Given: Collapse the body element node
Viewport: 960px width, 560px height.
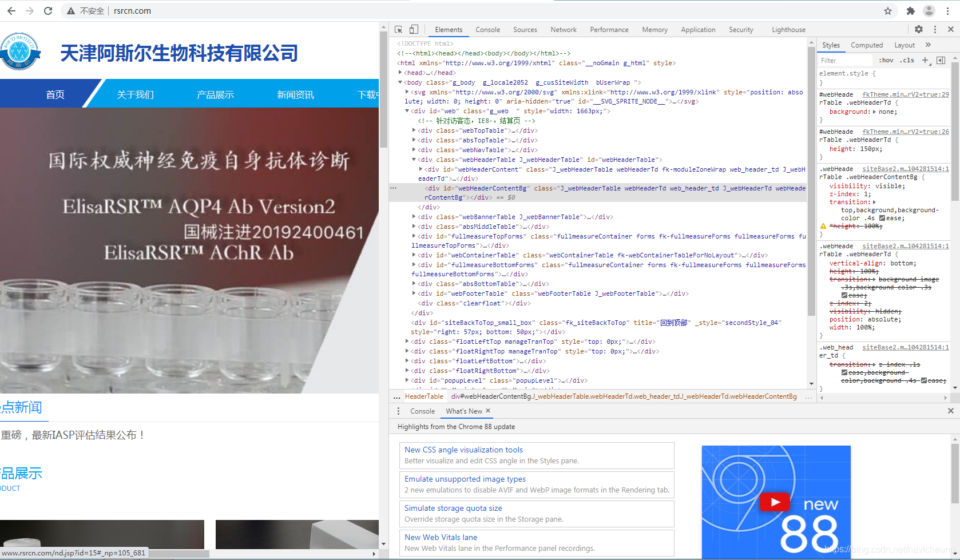Looking at the screenshot, I should pyautogui.click(x=400, y=82).
